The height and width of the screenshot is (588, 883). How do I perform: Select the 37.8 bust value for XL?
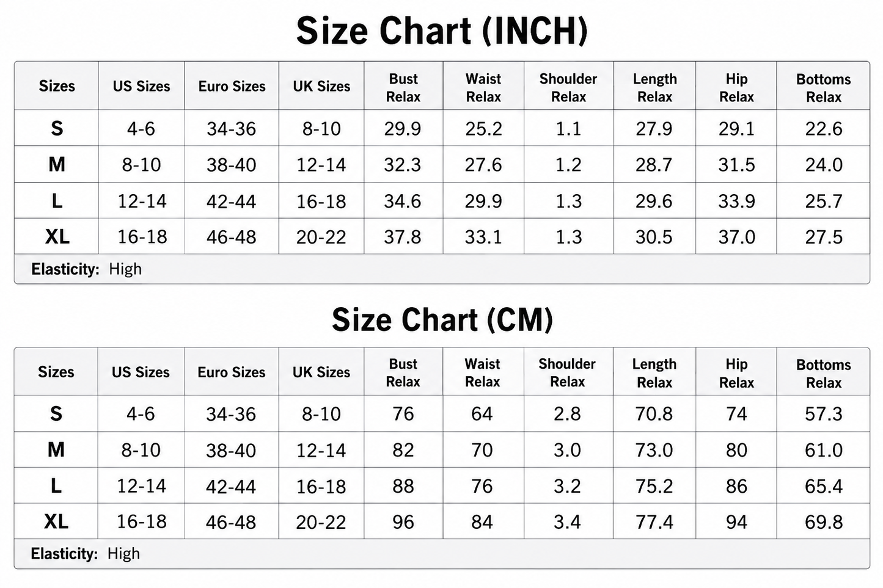pos(403,237)
